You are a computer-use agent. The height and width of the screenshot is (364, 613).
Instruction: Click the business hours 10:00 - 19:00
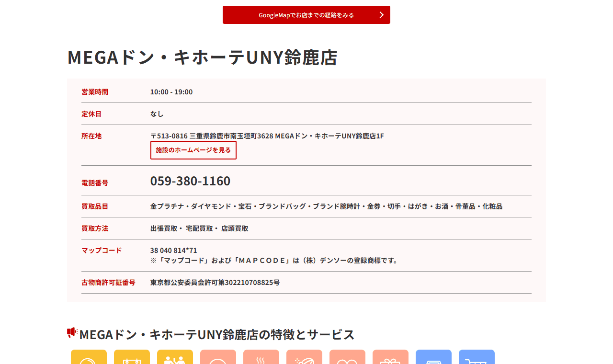(171, 92)
